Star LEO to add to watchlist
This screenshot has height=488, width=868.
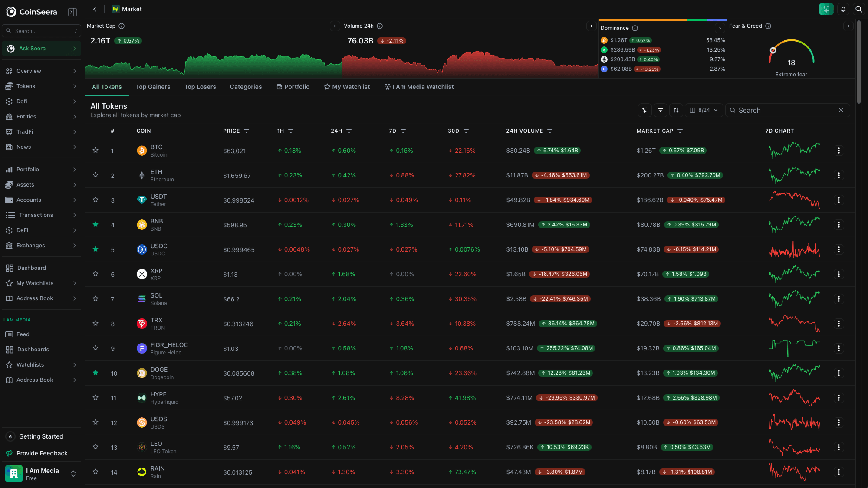(95, 447)
